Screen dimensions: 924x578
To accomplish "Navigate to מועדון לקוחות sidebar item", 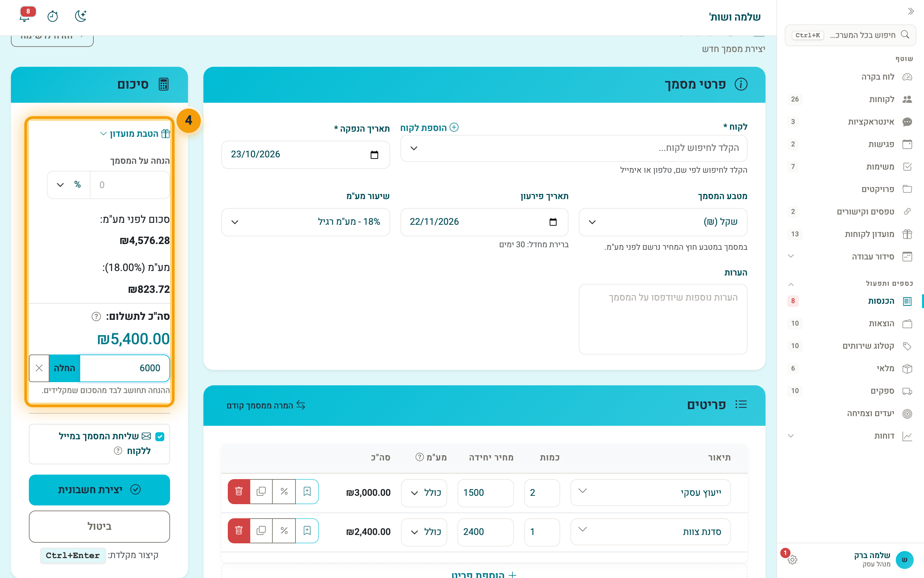I will (850, 234).
